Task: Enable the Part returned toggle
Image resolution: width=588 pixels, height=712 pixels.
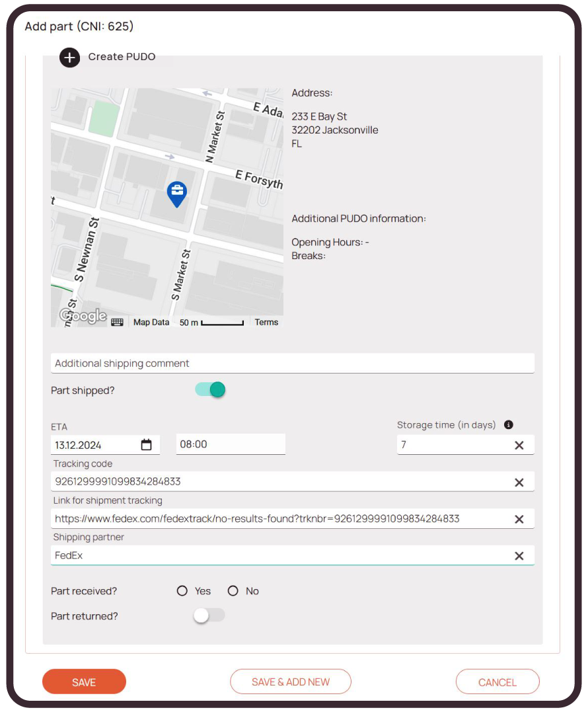Action: click(x=209, y=615)
